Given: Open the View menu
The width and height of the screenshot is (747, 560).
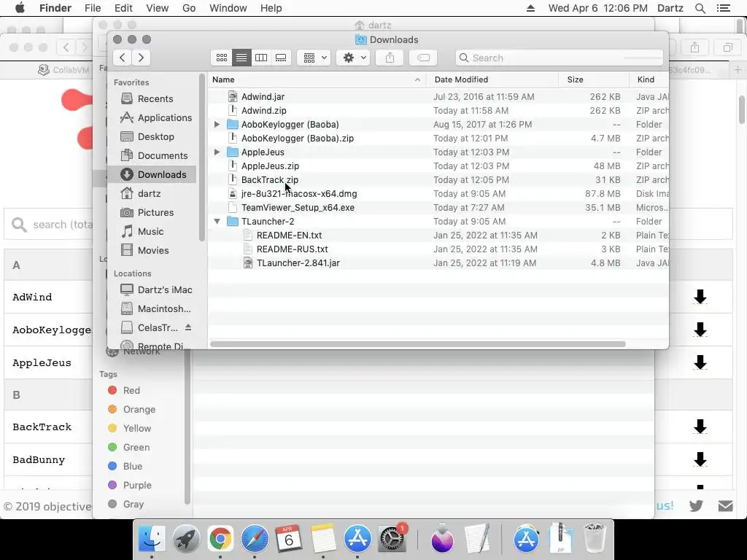Looking at the screenshot, I should point(158,8).
